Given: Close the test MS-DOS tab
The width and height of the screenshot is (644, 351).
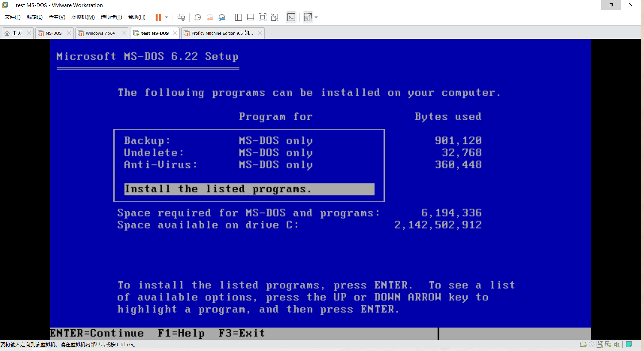Looking at the screenshot, I should click(x=175, y=33).
